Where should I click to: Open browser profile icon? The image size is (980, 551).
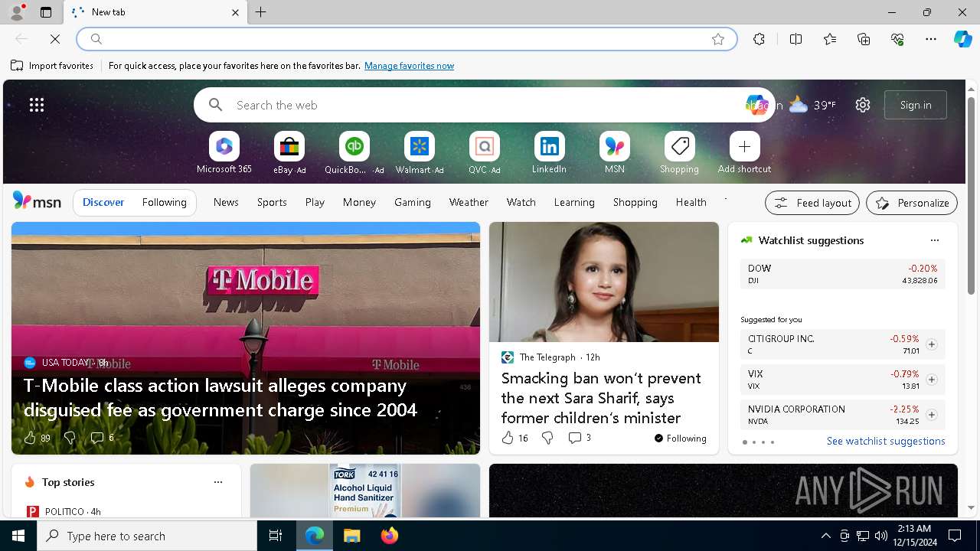(17, 11)
